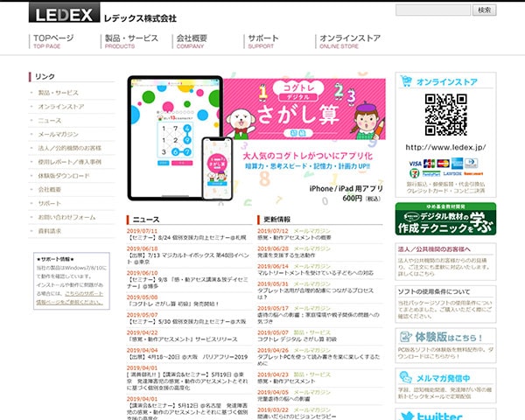Click the American Express logo
The width and height of the screenshot is (525, 420).
(457, 164)
